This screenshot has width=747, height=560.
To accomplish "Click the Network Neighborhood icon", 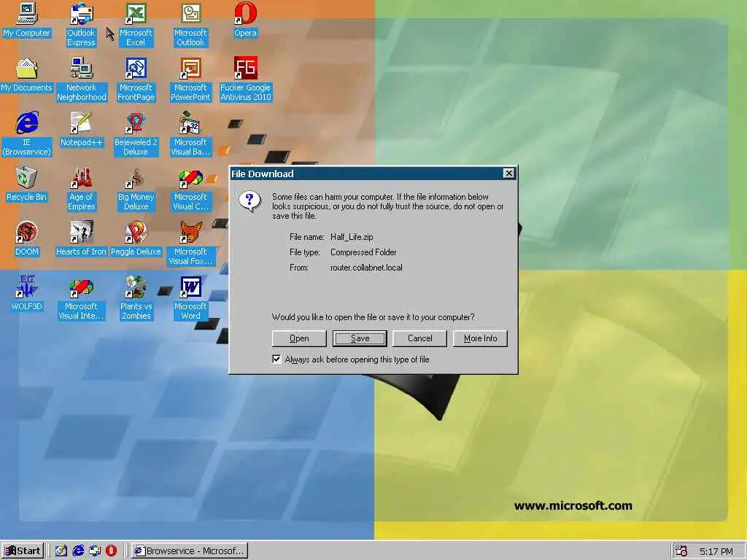I will 82,79.
